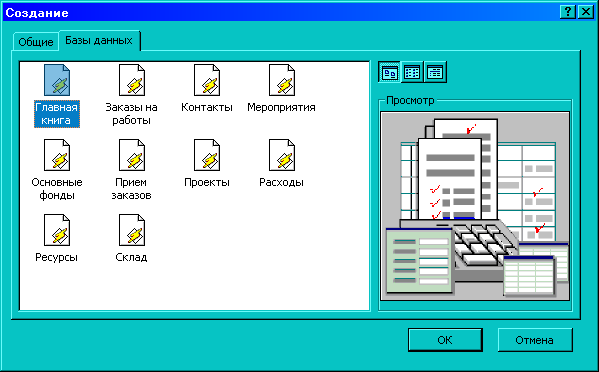
Task: Click the Прием заказов label text
Action: [x=131, y=189]
